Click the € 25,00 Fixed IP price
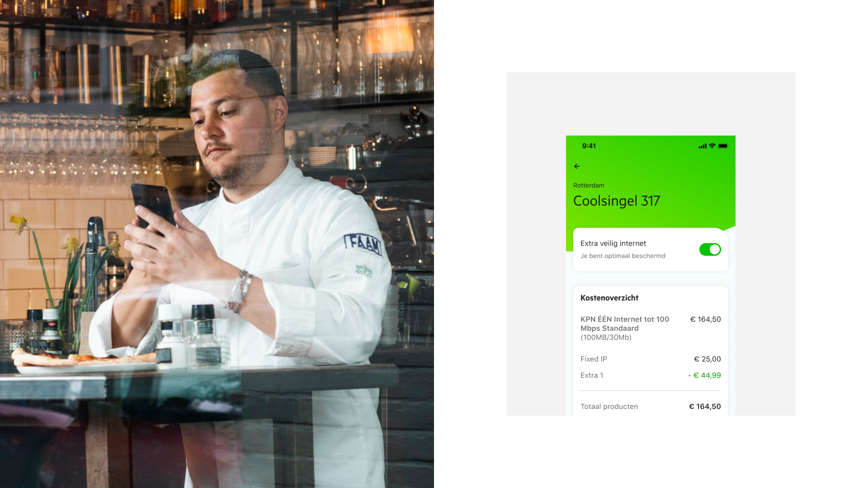Viewport: 868px width, 488px height. 708,359
